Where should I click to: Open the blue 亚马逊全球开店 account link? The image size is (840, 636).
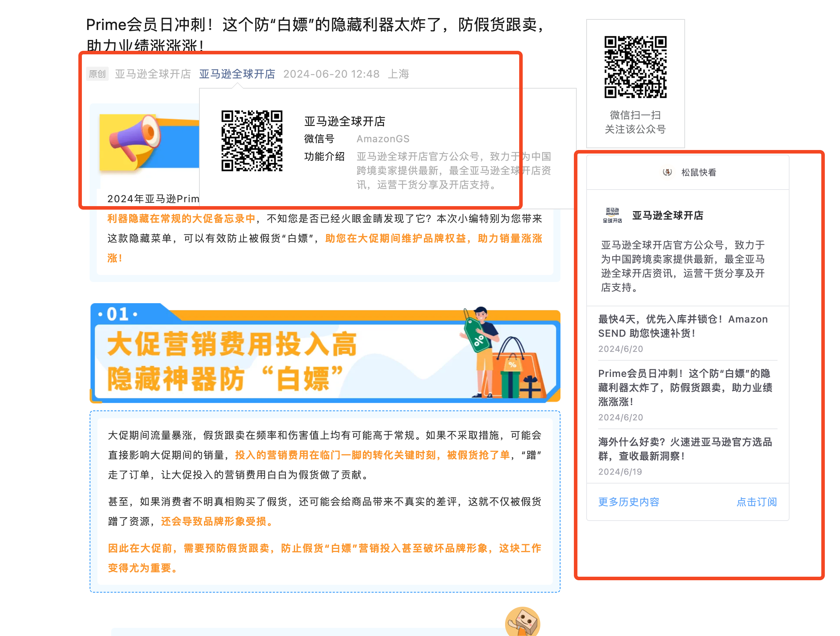pyautogui.click(x=237, y=74)
